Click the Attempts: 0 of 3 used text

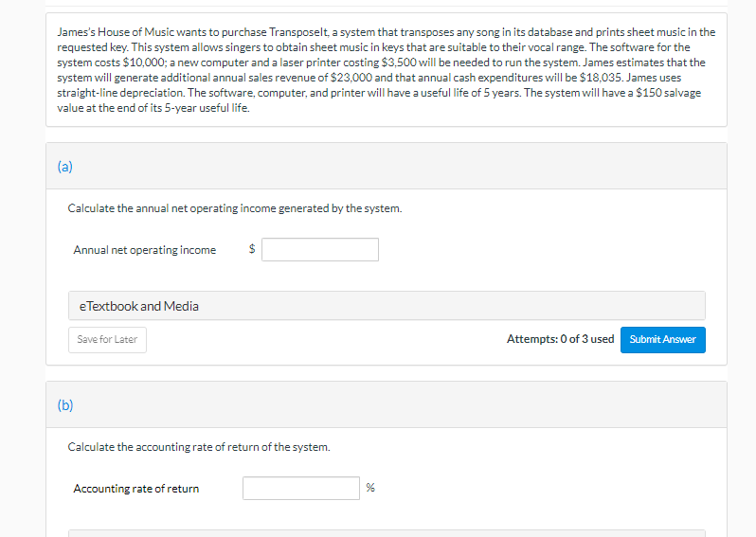click(560, 339)
